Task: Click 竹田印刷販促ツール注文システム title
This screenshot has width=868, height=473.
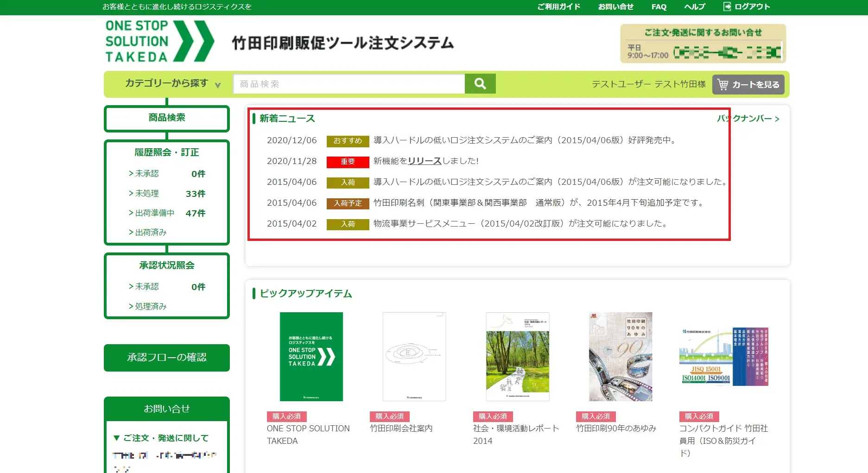Action: [x=343, y=43]
